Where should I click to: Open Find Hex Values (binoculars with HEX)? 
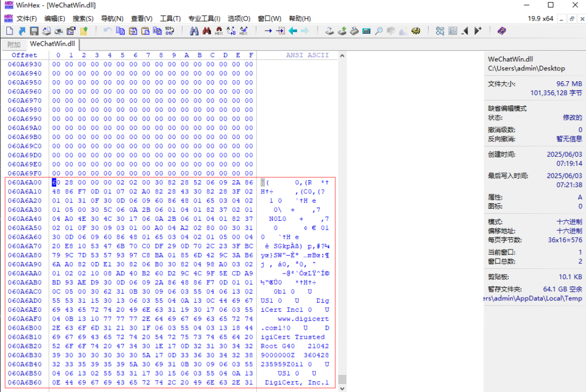219,31
